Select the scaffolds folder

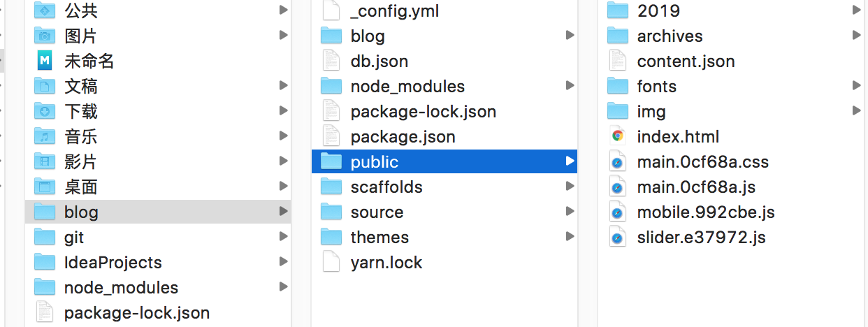(386, 187)
